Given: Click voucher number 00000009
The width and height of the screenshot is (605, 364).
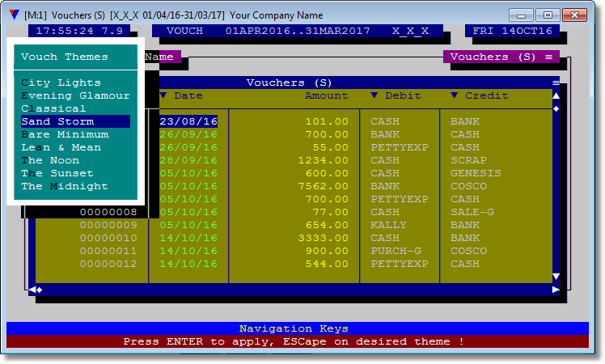Looking at the screenshot, I should tap(108, 225).
